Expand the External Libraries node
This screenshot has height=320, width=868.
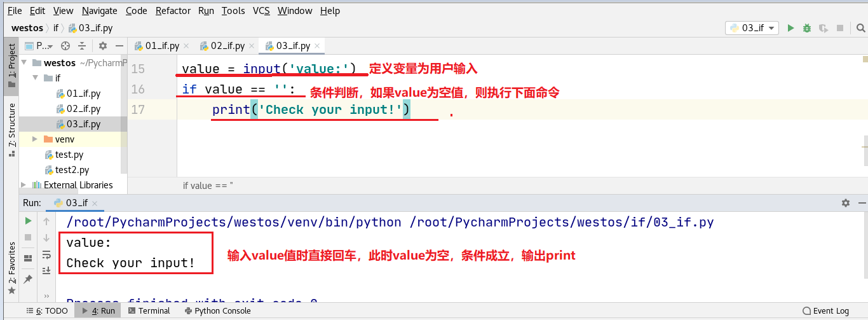[x=24, y=185]
